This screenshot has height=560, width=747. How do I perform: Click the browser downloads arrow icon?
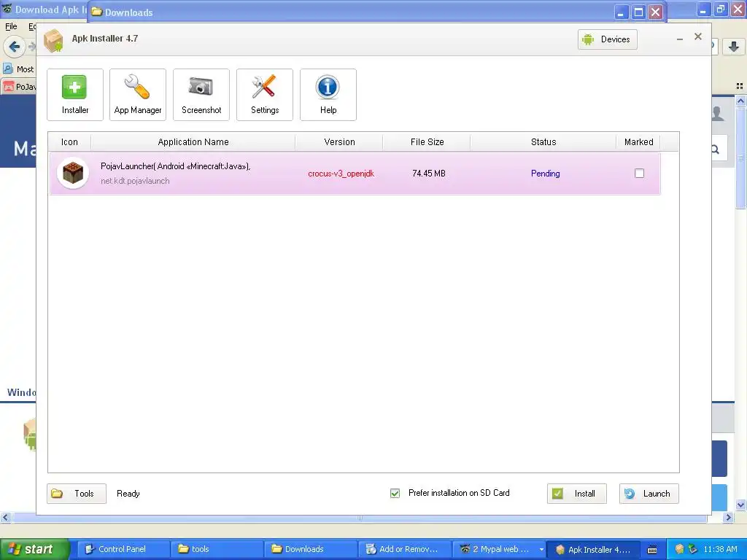coord(734,47)
